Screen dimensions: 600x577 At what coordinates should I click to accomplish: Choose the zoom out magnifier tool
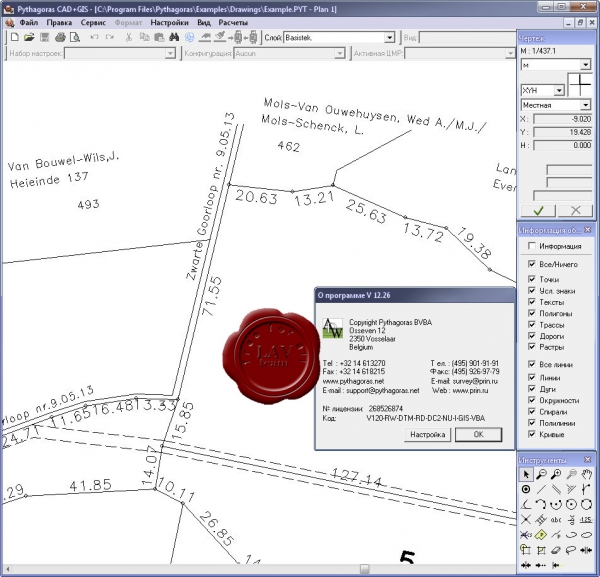pyautogui.click(x=541, y=475)
